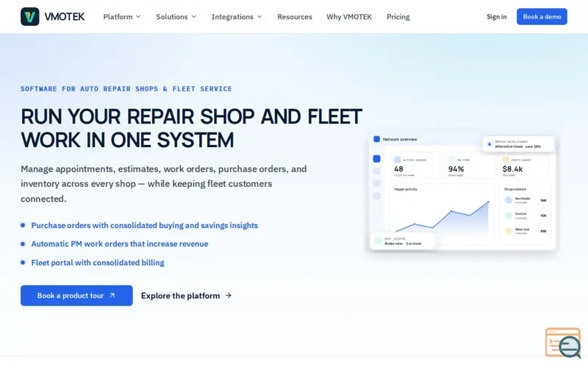Click the arrow next to Explore the platform
Screen dimensions: 588x368
pyautogui.click(x=229, y=296)
